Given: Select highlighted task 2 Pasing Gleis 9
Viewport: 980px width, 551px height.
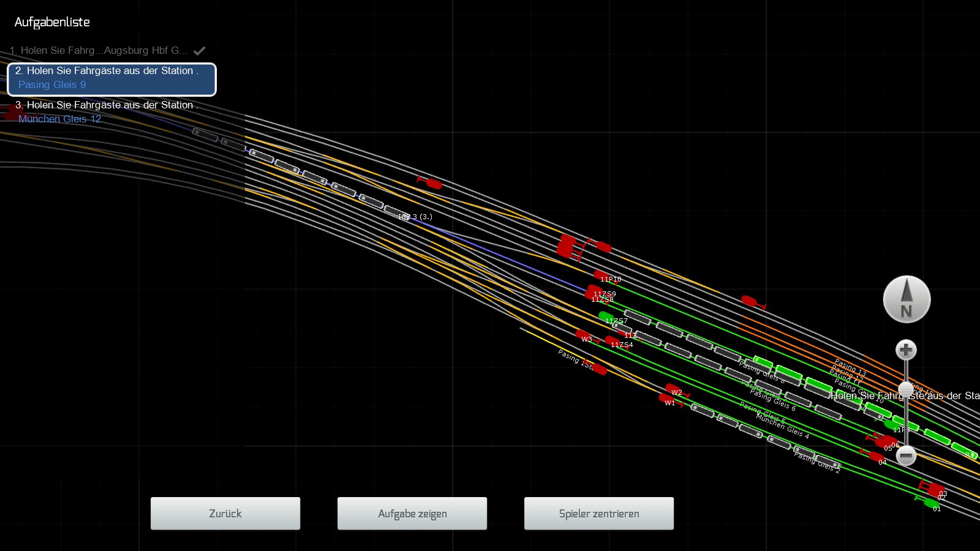Looking at the screenshot, I should 111,79.
